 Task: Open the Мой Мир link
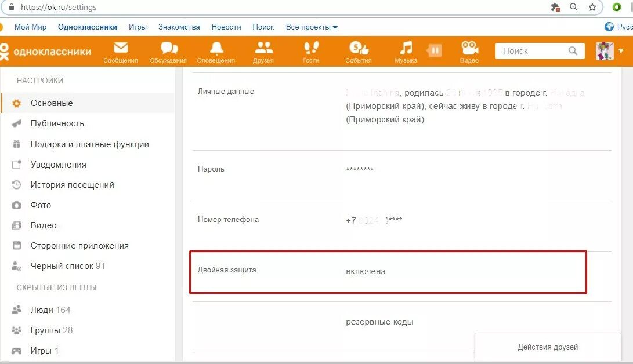(30, 27)
